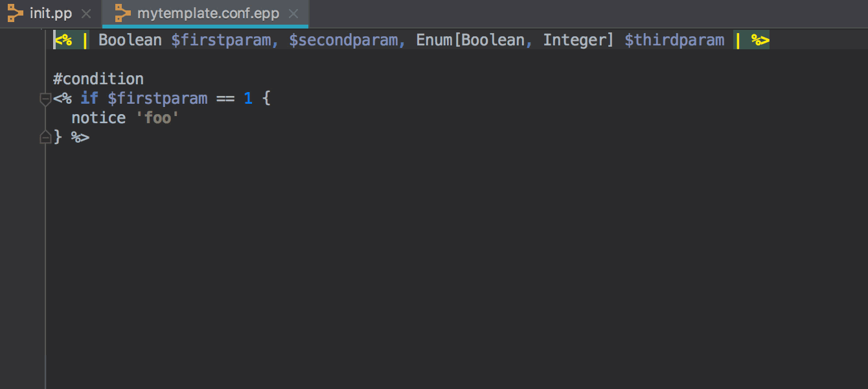Click the Puppet file icon on init.pp tab
Screen dimensions: 868x389
15,13
